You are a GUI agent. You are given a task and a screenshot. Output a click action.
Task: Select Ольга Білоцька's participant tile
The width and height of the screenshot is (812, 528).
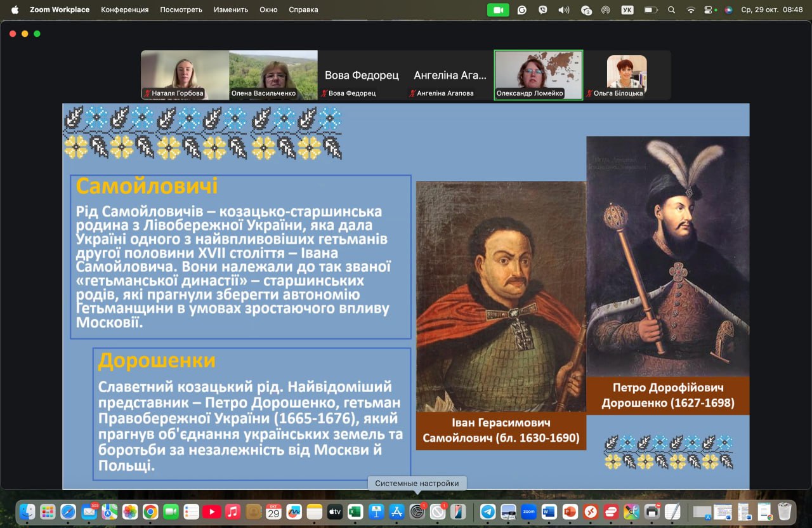click(x=627, y=75)
